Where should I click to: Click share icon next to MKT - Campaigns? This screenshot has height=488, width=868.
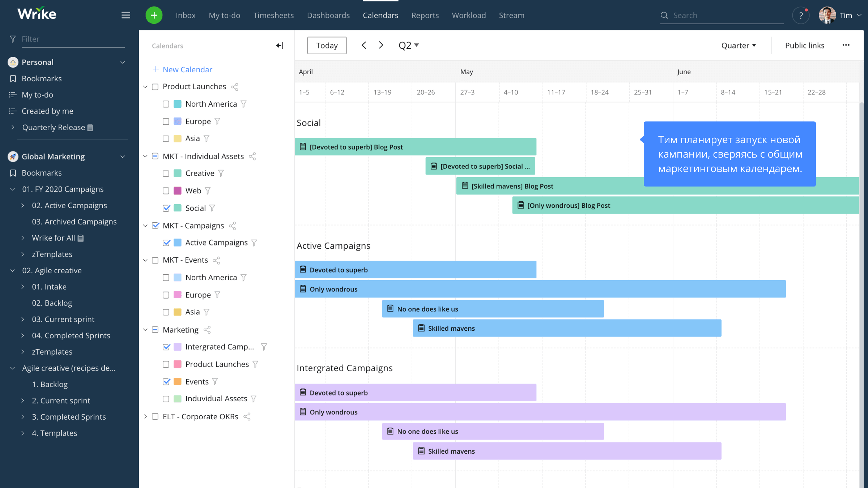(x=233, y=226)
